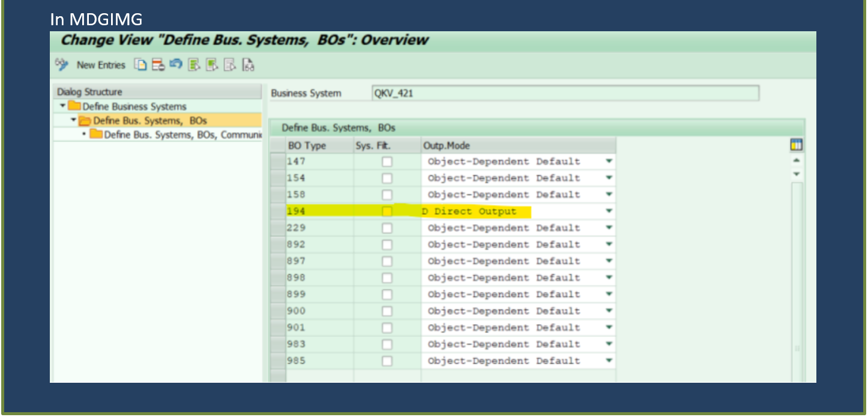Select row marker for BO Type 147
This screenshot has height=417, width=868.
pyautogui.click(x=278, y=162)
